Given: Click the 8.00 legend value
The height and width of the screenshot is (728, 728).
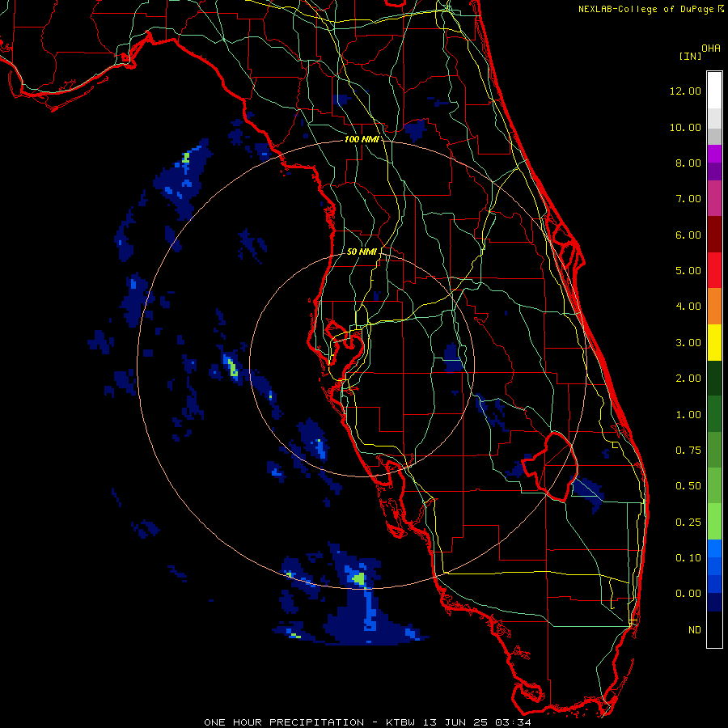Looking at the screenshot, I should [688, 163].
